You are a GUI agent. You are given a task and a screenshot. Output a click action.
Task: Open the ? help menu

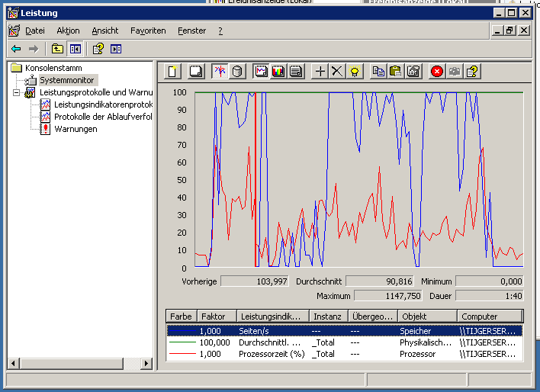220,31
